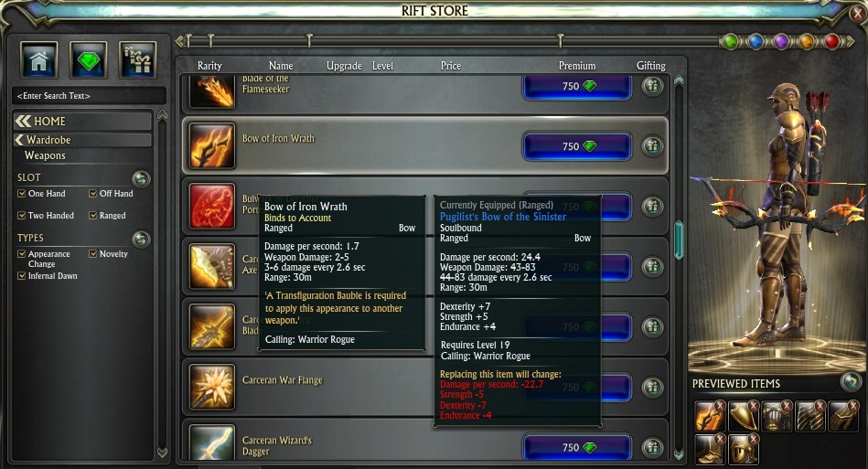Image resolution: width=868 pixels, height=469 pixels.
Task: Click gift icon for Bow of Iron Wrath
Action: point(653,146)
